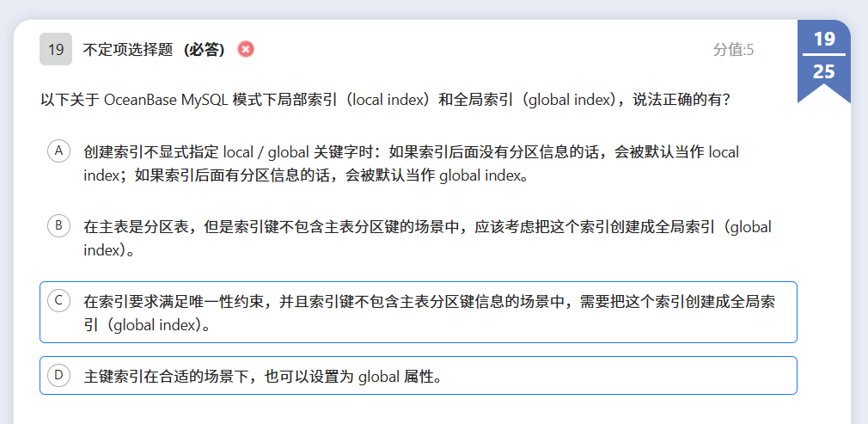Toggle the option D circle
The image size is (868, 424).
58,375
